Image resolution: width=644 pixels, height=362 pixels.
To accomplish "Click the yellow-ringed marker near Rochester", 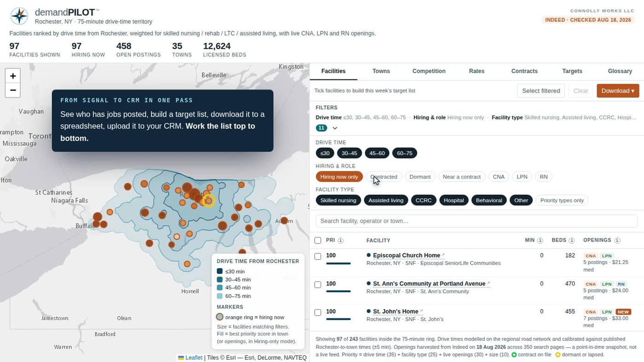I will click(x=208, y=201).
